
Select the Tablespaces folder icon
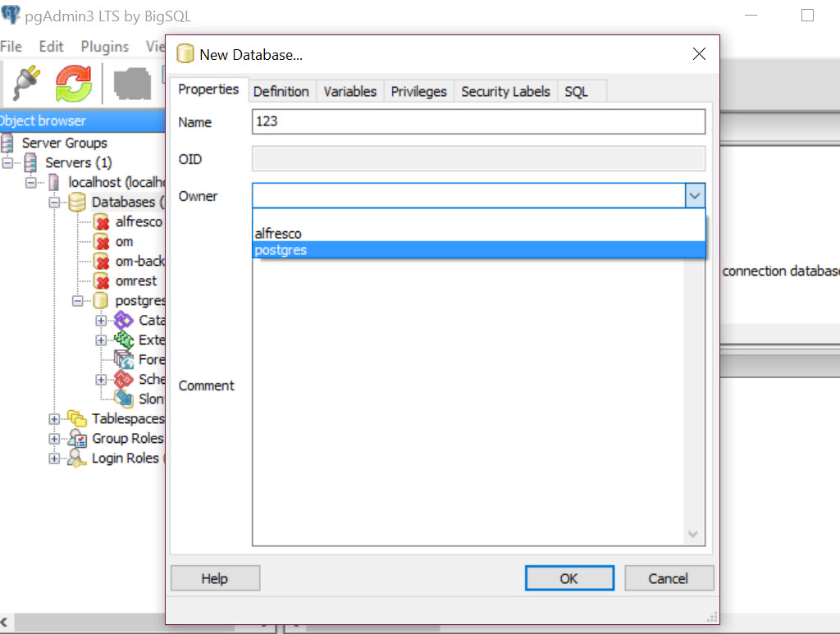tap(77, 419)
